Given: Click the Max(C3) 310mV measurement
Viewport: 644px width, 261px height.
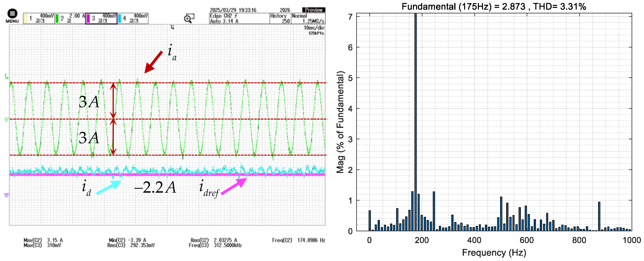Looking at the screenshot, I should (x=42, y=245).
